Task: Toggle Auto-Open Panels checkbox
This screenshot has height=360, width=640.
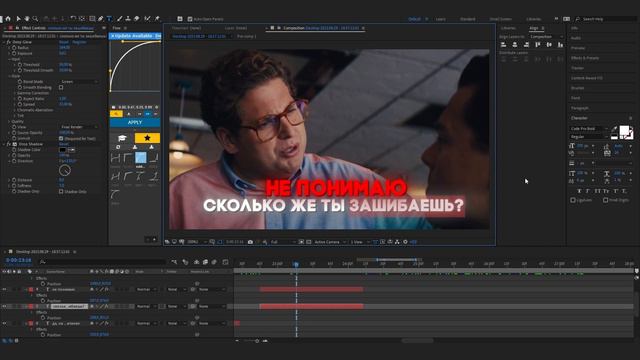Action: (x=190, y=19)
